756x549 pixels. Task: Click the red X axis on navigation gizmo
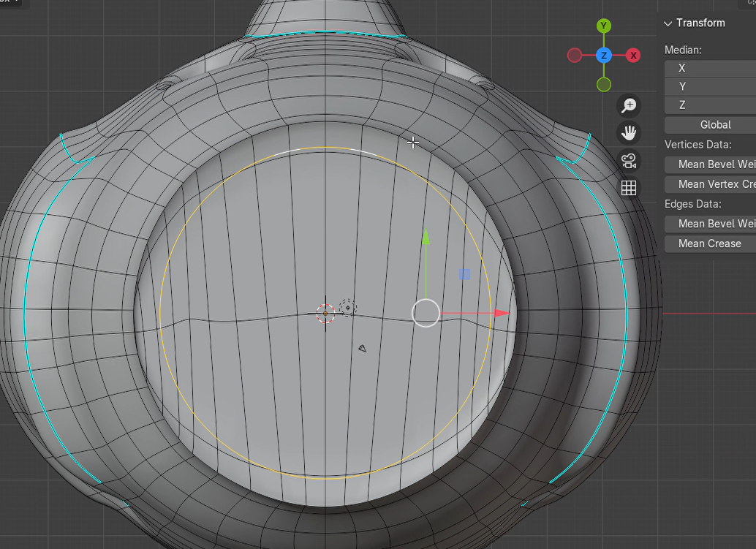(634, 56)
